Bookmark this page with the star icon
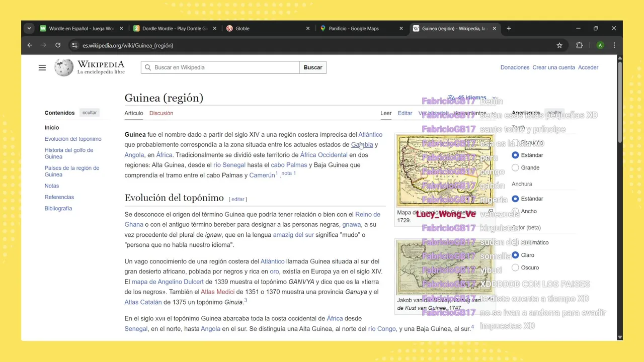 [x=559, y=45]
